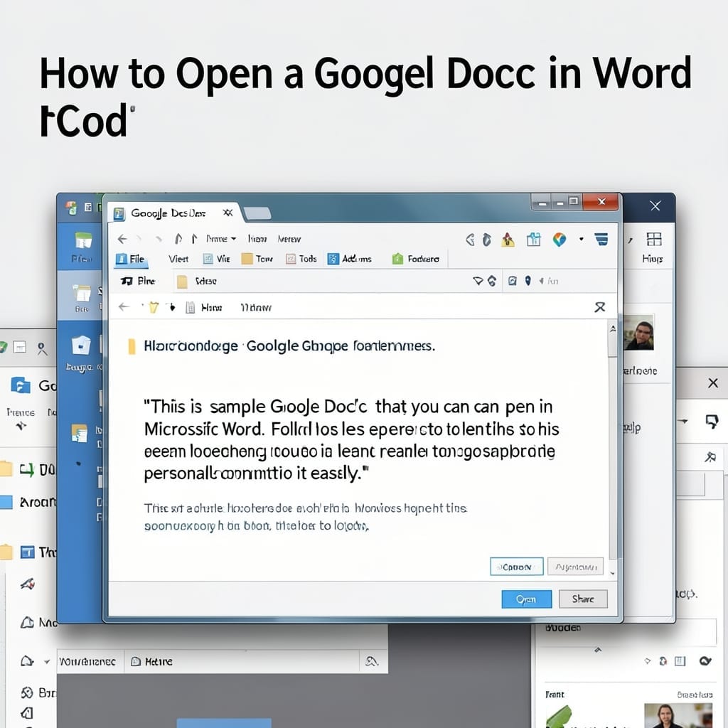Open the 'Vie' menu item
Image resolution: width=728 pixels, height=728 pixels.
click(x=217, y=259)
